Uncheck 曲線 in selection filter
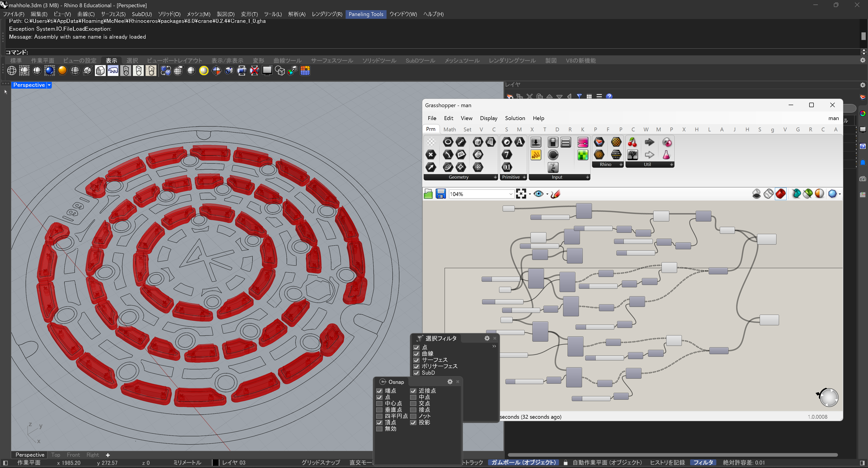Screen dimensions: 868x468 tap(416, 353)
